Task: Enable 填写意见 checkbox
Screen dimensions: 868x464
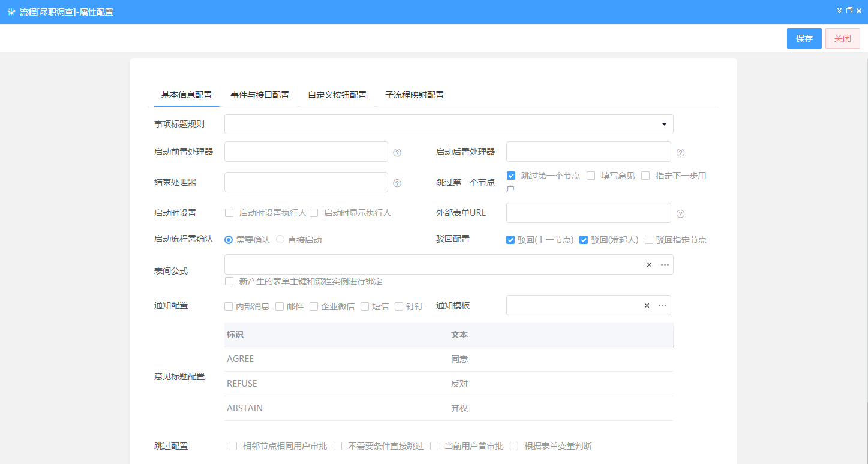Action: click(591, 176)
